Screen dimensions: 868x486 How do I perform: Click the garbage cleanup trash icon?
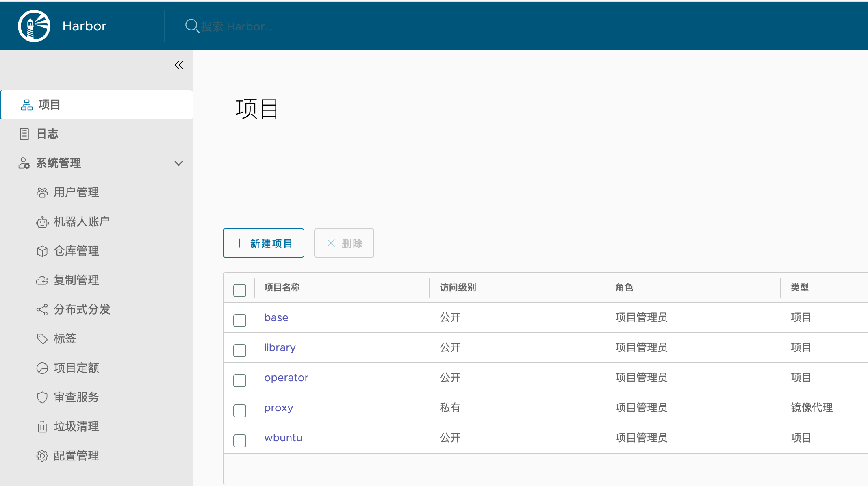pyautogui.click(x=42, y=427)
